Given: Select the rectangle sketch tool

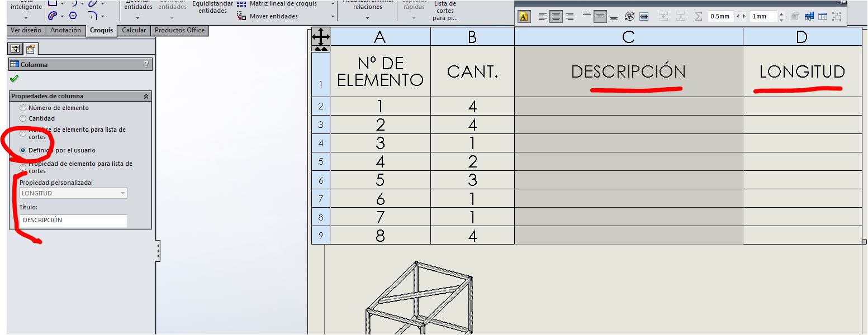Looking at the screenshot, I should click(52, 4).
